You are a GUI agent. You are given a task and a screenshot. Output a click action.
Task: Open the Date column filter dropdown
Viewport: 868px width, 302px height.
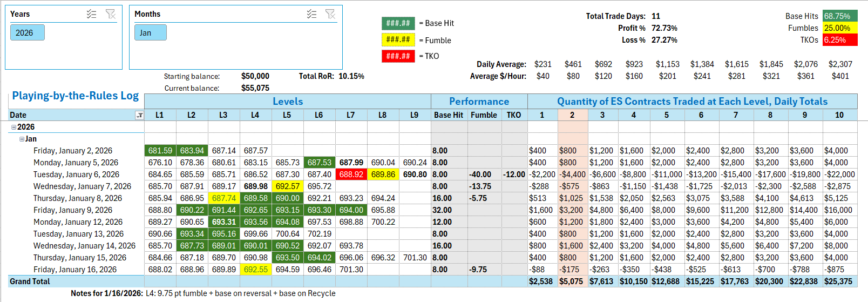(139, 115)
